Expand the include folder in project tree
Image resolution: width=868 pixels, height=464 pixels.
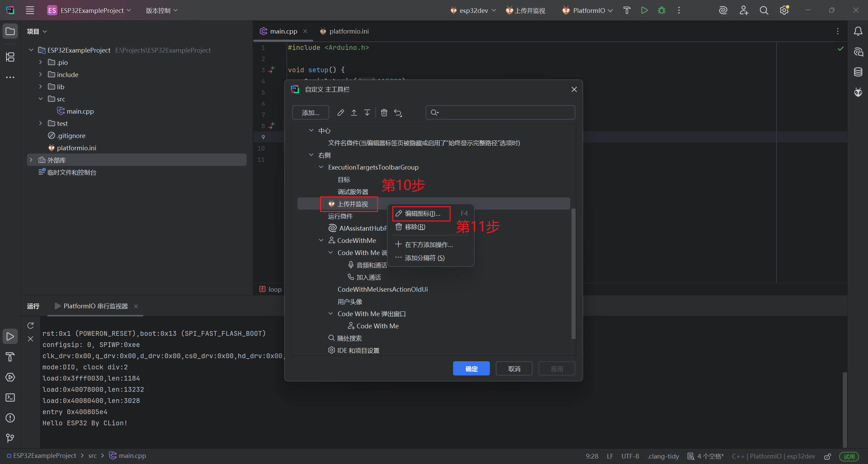point(41,75)
